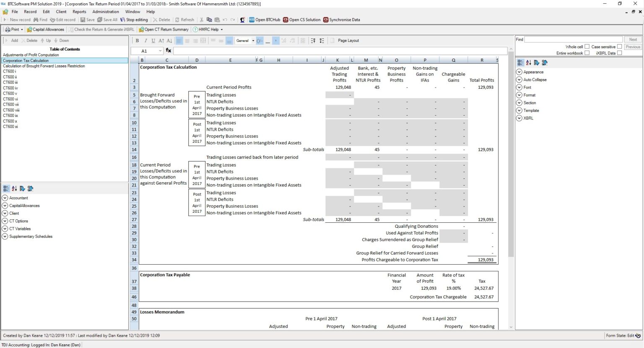
Task: Tick the Whole cell checkbox
Action: [587, 46]
